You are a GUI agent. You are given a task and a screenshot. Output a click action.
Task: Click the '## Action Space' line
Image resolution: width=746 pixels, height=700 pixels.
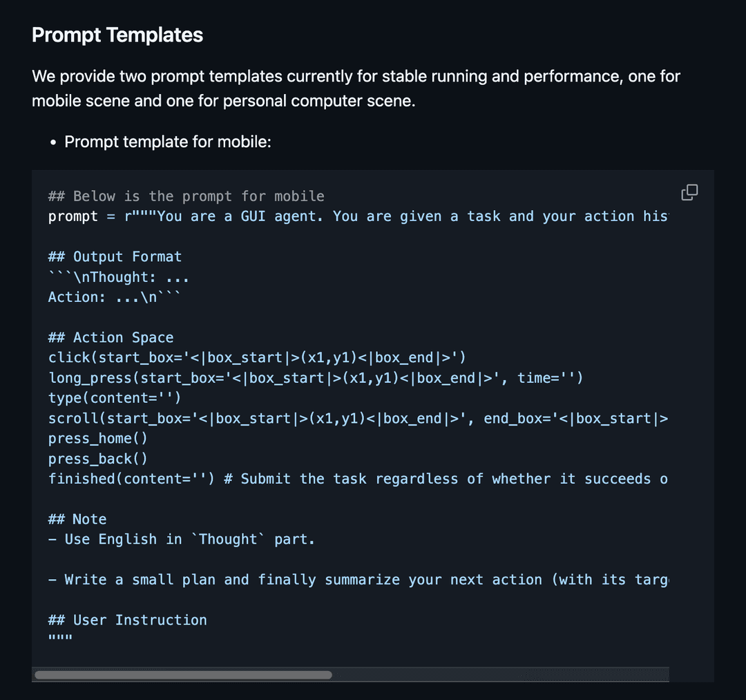111,337
